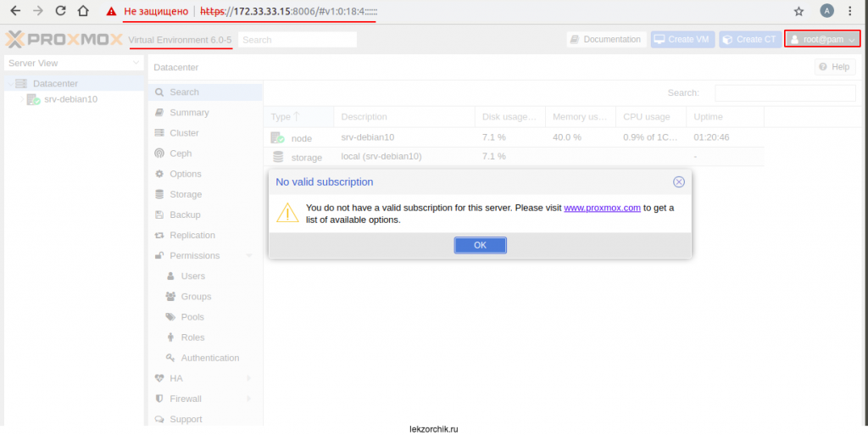Image resolution: width=868 pixels, height=435 pixels.
Task: Sort by the CPU usage column header
Action: pyautogui.click(x=651, y=117)
